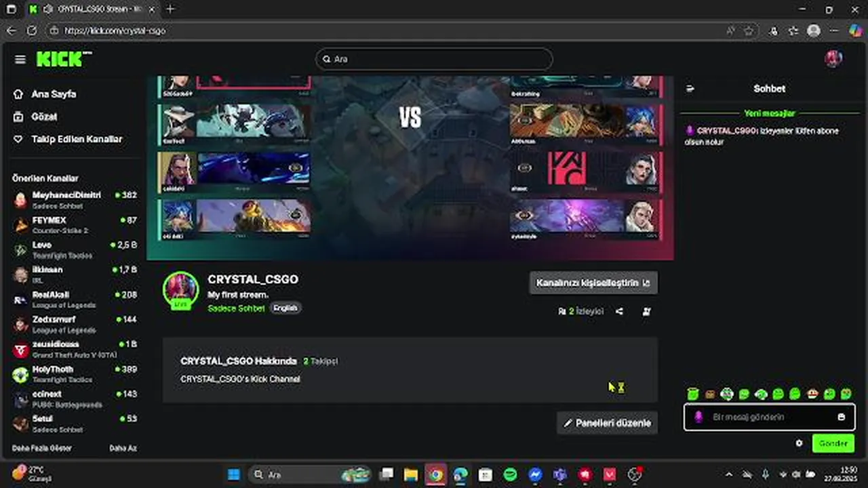Open recommended channel Levo
The image size is (868, 488).
(75, 249)
